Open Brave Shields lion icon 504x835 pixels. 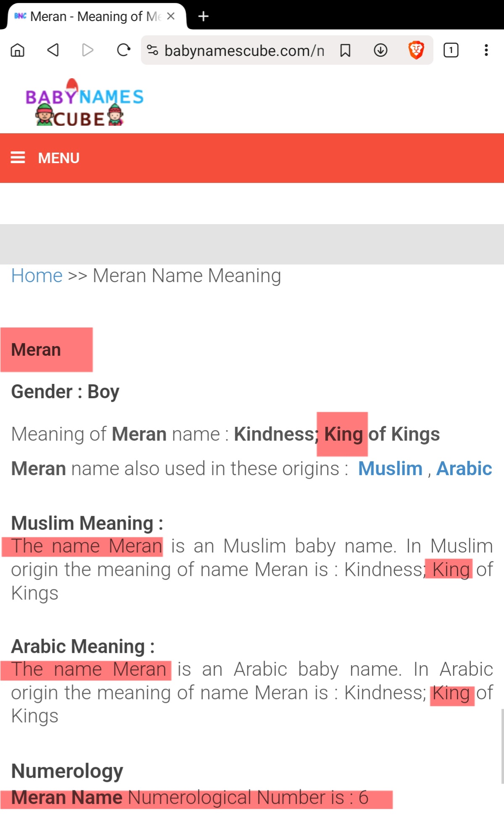416,50
